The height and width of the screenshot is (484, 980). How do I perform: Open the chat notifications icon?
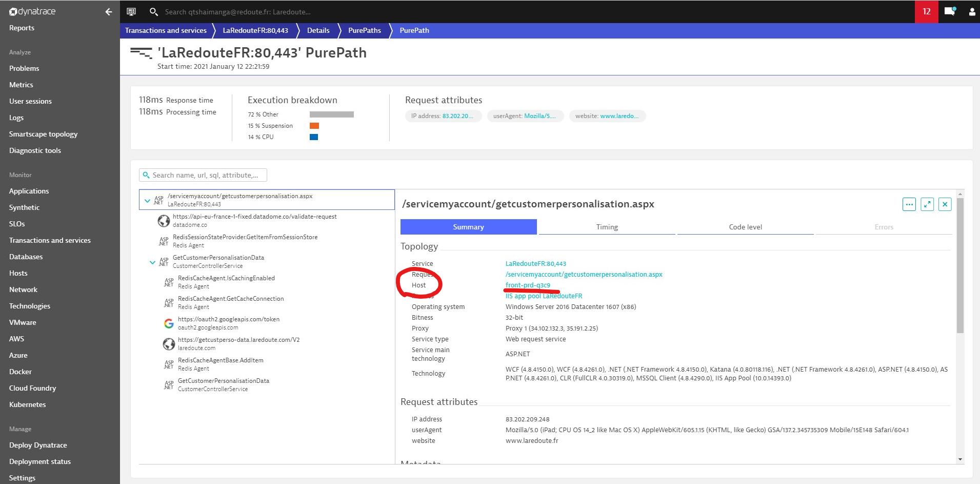point(949,11)
